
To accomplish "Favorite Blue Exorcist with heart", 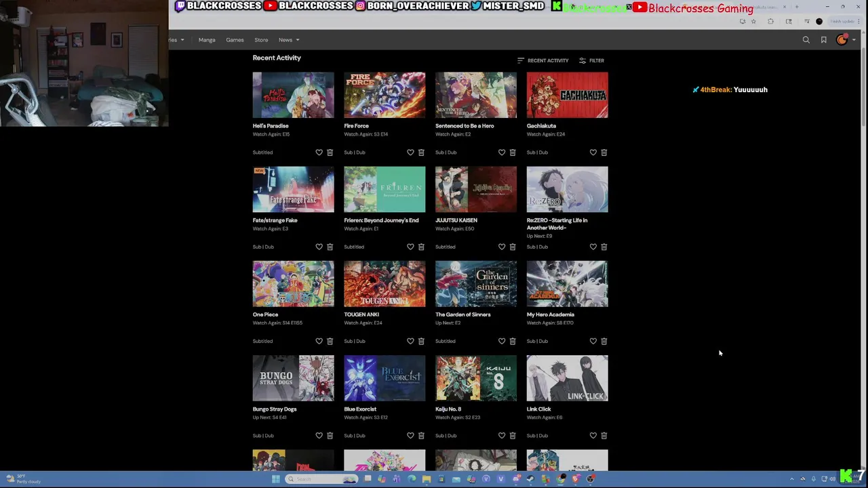I will [x=410, y=436].
